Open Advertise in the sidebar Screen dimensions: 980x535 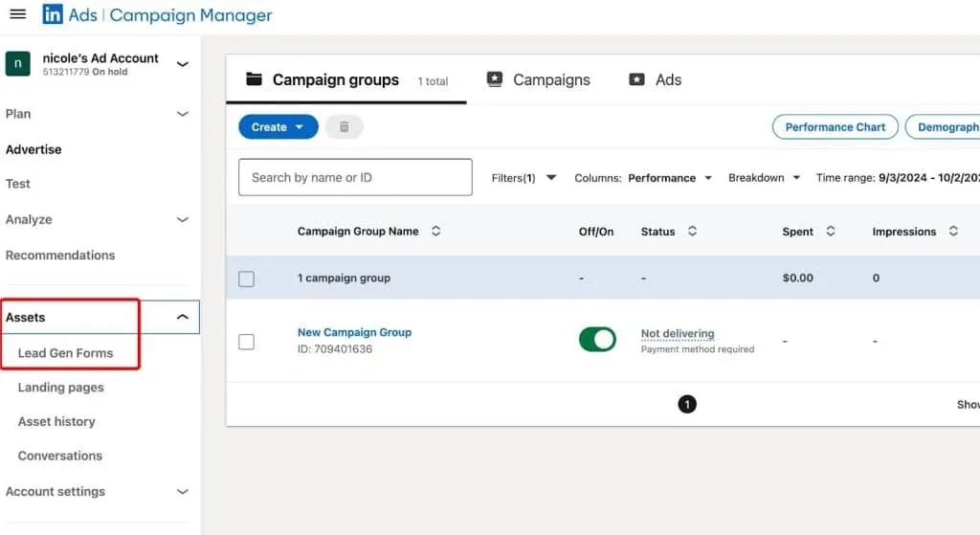pos(33,149)
